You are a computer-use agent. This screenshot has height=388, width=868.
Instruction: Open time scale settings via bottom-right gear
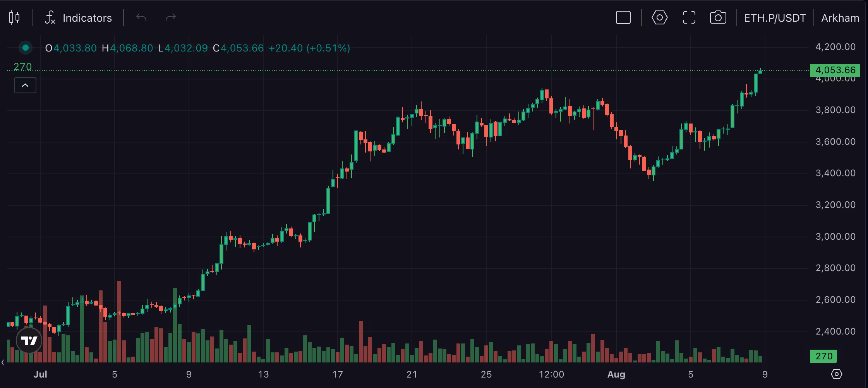click(x=836, y=374)
